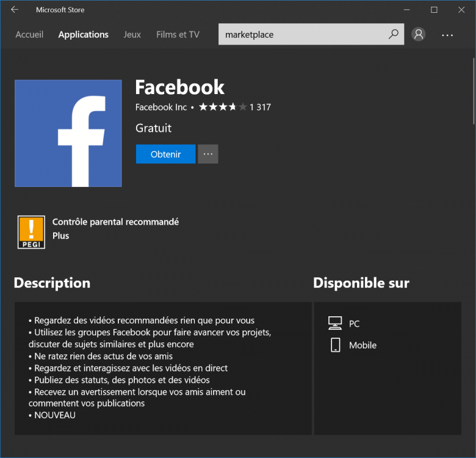This screenshot has width=476, height=458.
Task: Click the PC device icon
Action: click(335, 323)
